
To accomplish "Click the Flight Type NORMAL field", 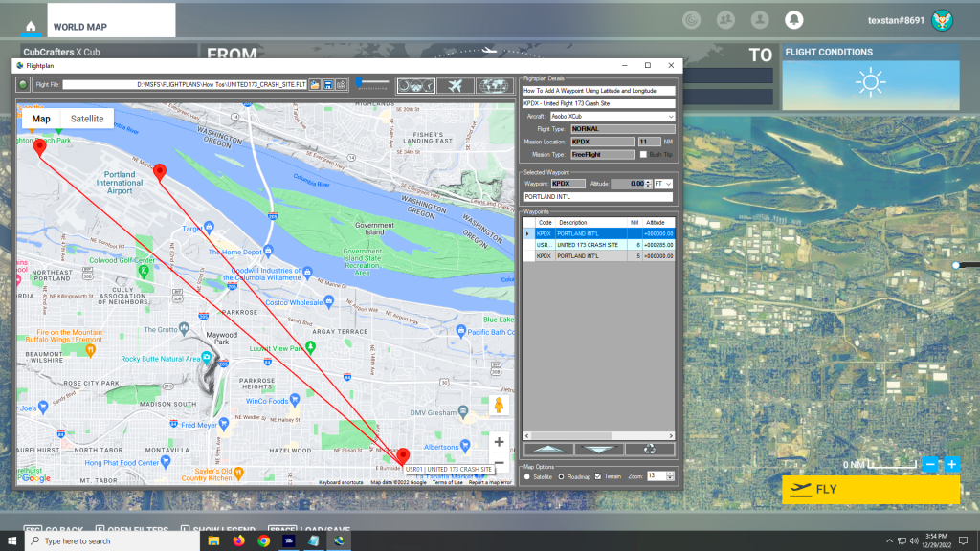I will tap(622, 129).
